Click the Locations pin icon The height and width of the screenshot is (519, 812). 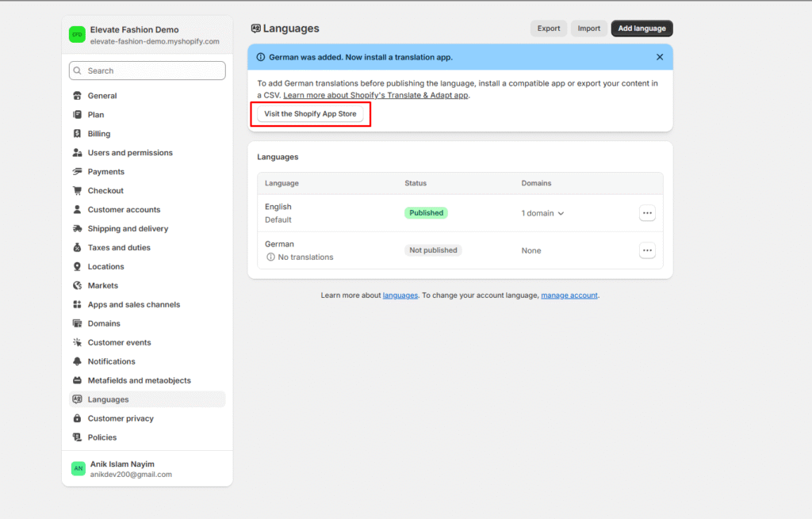[x=77, y=266]
